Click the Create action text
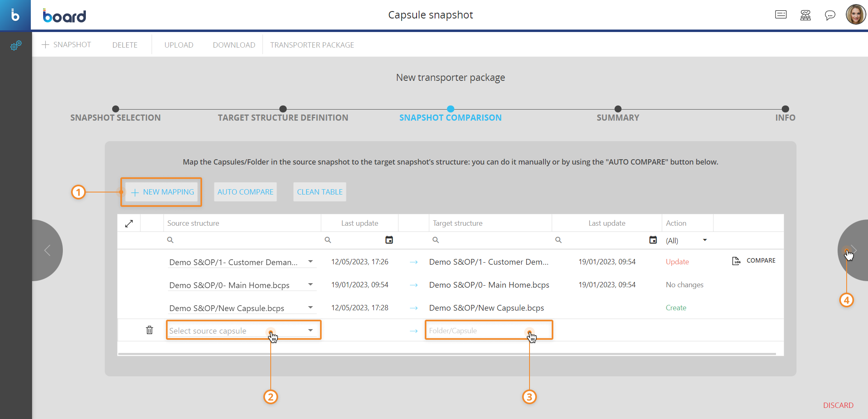The height and width of the screenshot is (419, 868). pos(676,308)
